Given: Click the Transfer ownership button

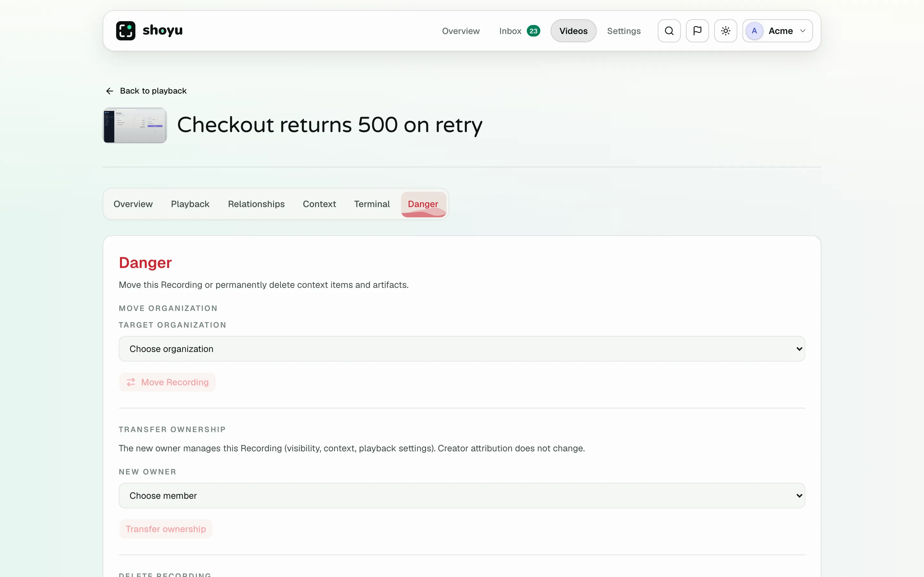Looking at the screenshot, I should click(x=166, y=529).
